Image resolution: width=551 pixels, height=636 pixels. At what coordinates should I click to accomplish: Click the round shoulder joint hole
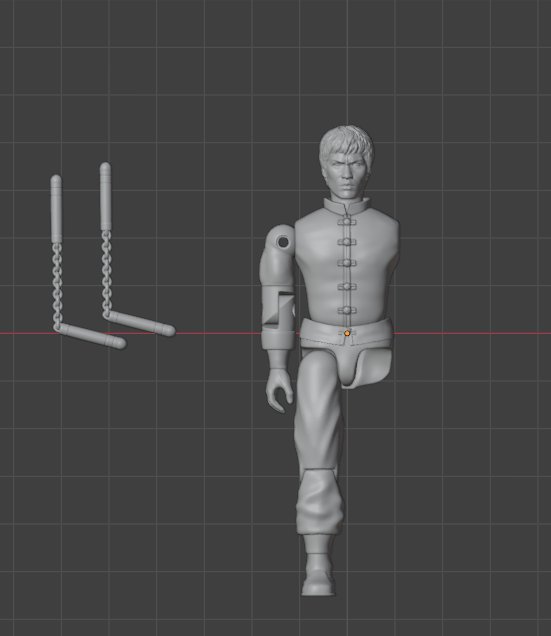(x=283, y=242)
